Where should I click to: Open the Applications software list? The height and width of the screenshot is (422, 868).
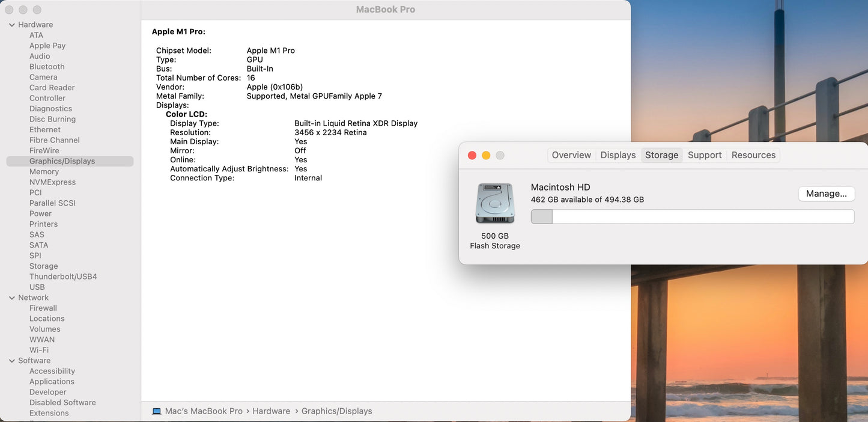pyautogui.click(x=52, y=382)
